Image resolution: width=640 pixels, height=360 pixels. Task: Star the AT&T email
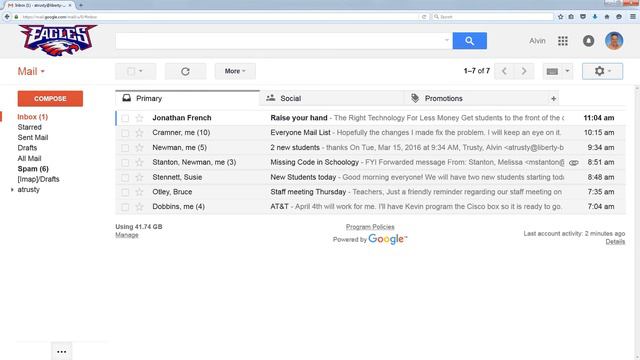pos(139,207)
